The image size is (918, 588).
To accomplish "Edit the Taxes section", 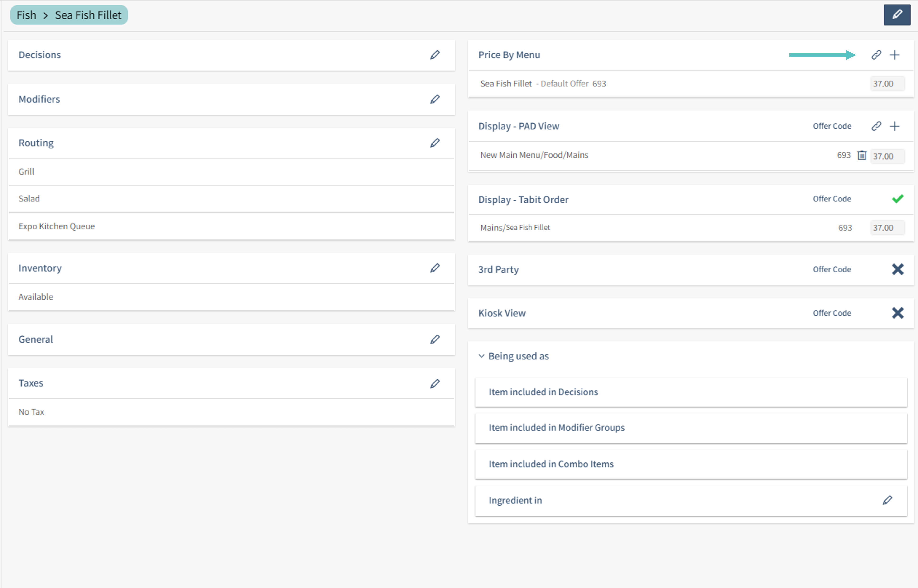I will (435, 383).
